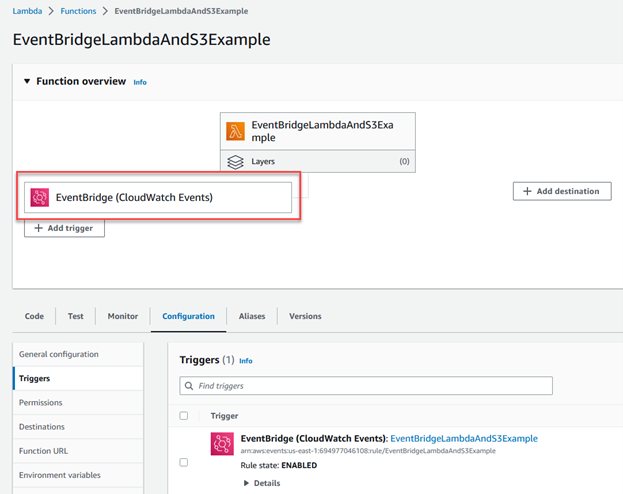Click the arn:aws:events rule ARN text
The height and width of the screenshot is (494, 623).
(368, 451)
